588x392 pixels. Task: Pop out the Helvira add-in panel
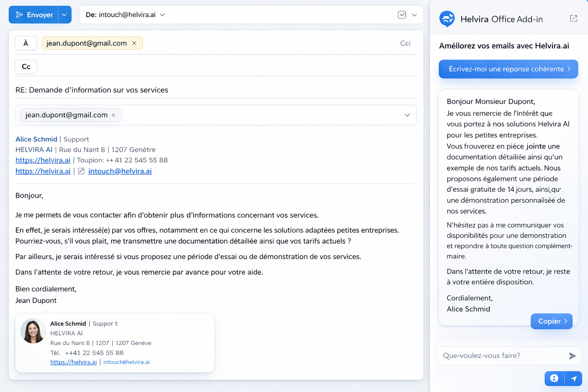point(573,18)
